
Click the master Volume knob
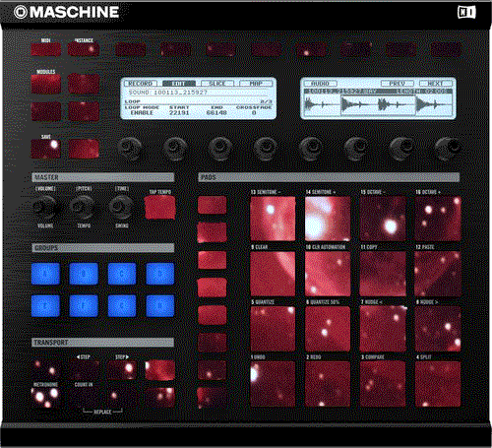coord(45,208)
